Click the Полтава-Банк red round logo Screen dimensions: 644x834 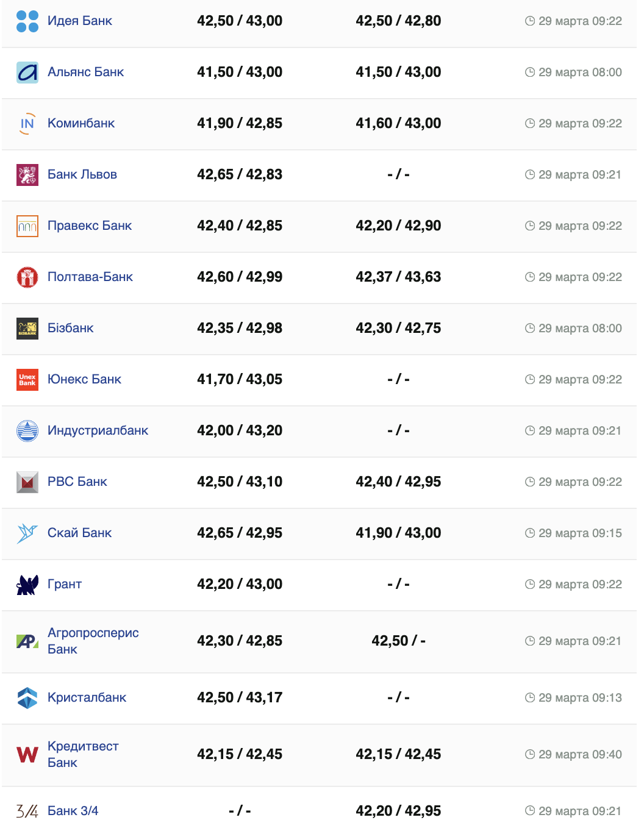point(27,277)
